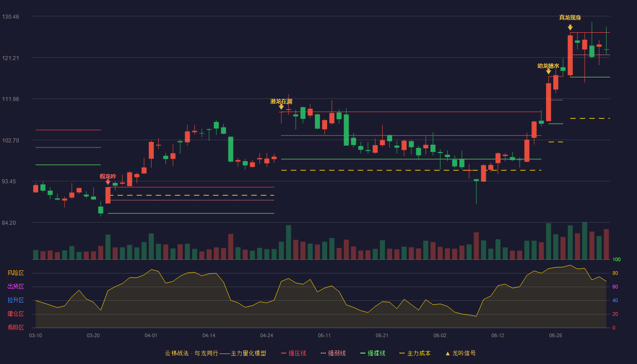Click the 出货区 zone label
This screenshot has height=364, width=637.
pyautogui.click(x=15, y=287)
